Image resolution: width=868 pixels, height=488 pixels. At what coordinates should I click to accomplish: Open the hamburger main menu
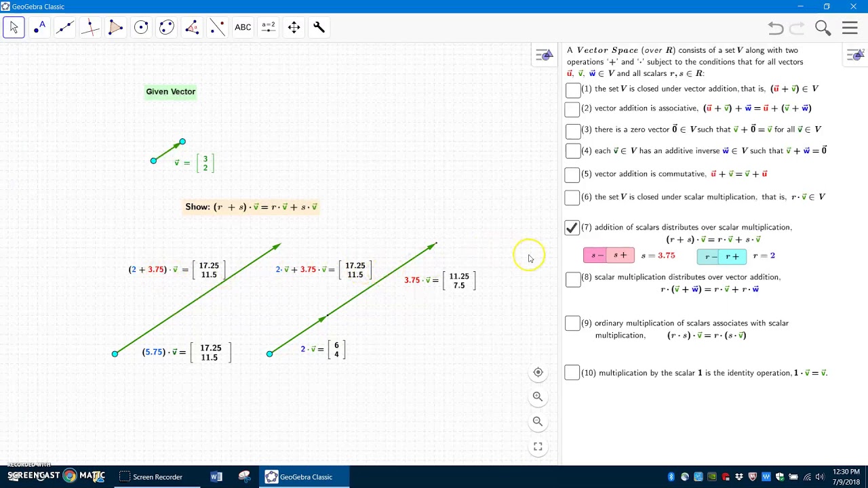pos(850,28)
